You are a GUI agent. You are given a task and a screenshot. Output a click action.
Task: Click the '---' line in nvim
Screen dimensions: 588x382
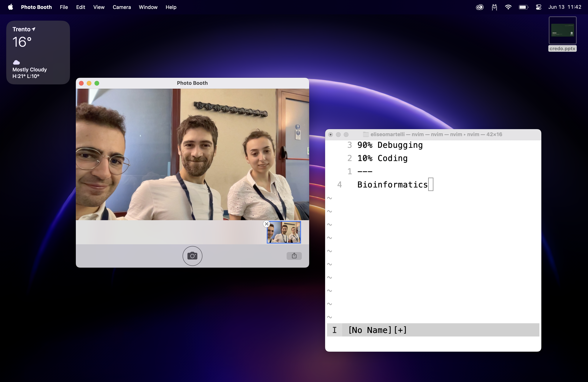tap(365, 172)
